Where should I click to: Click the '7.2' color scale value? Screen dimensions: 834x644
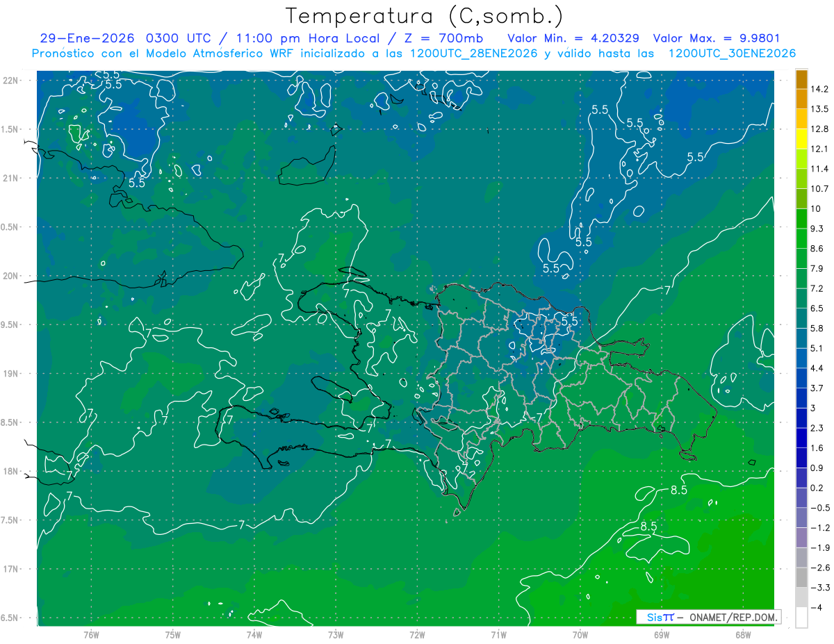(817, 288)
